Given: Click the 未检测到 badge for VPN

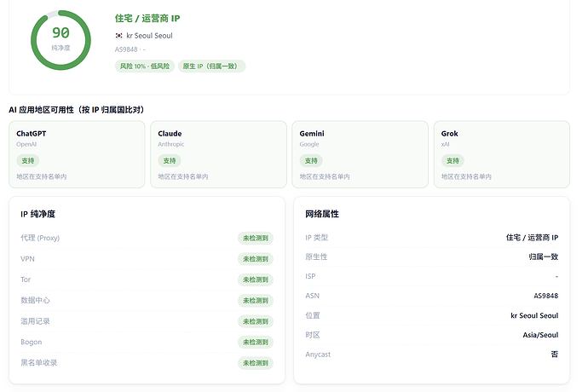Looking at the screenshot, I should (x=256, y=259).
